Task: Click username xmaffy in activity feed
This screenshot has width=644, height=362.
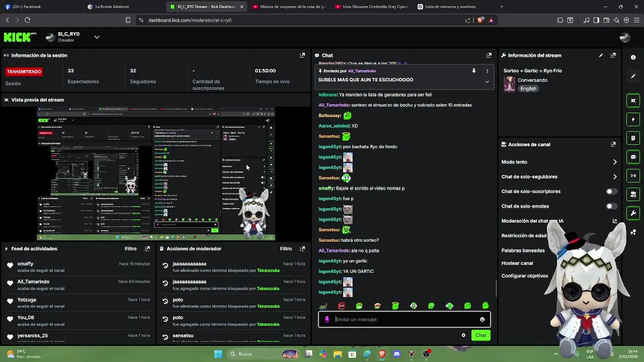Action: (25, 264)
